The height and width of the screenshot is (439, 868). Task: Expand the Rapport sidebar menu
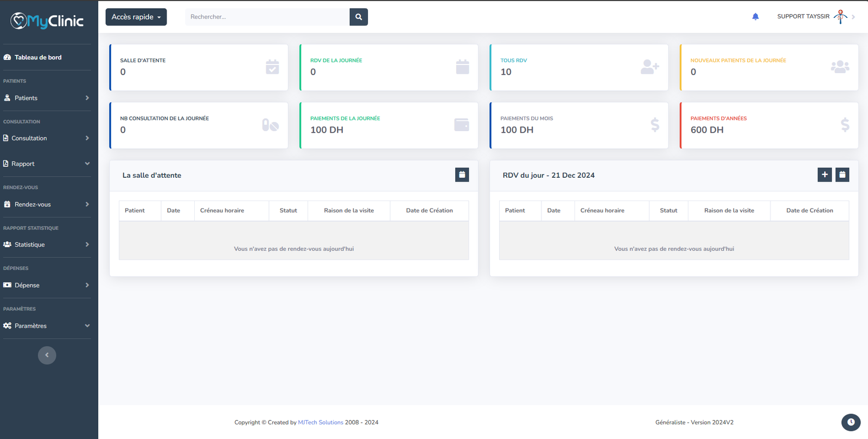pyautogui.click(x=47, y=164)
